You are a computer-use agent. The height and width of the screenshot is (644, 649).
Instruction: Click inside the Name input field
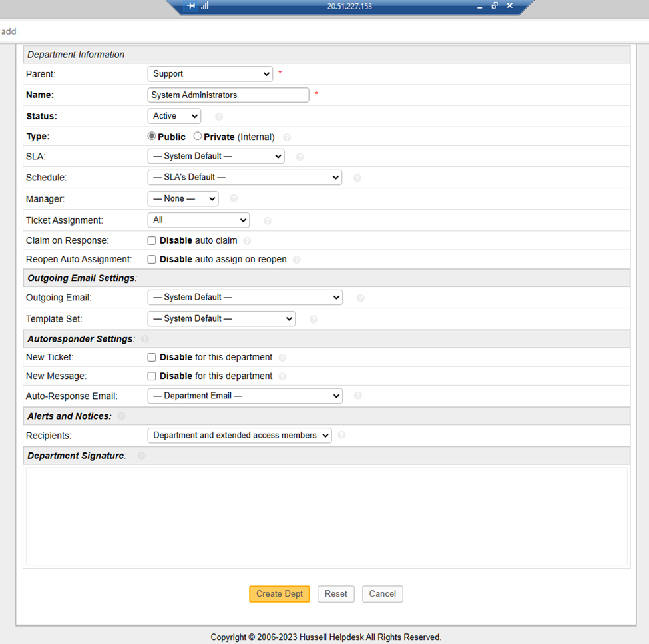pyautogui.click(x=228, y=95)
